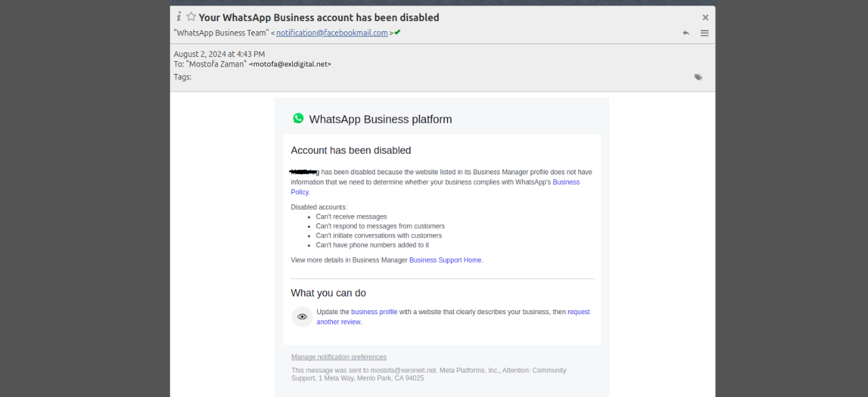
Task: Click the Mostofa Zaman recipient name
Action: pyautogui.click(x=218, y=64)
